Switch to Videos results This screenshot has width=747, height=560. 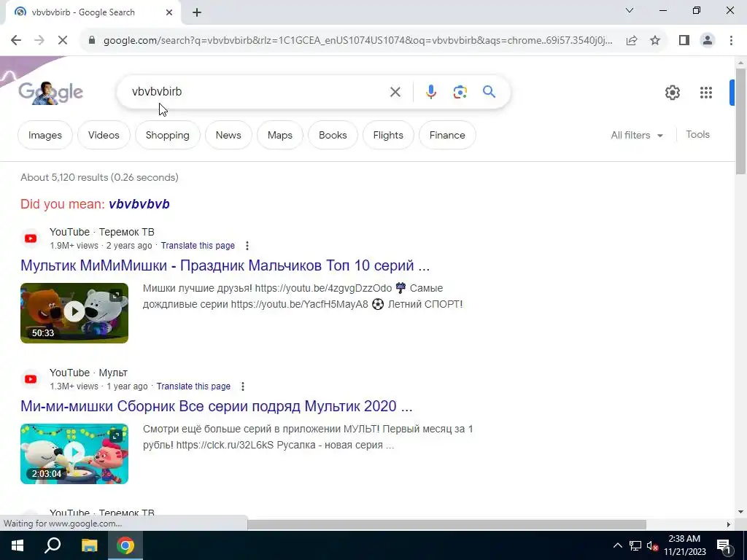tap(104, 135)
